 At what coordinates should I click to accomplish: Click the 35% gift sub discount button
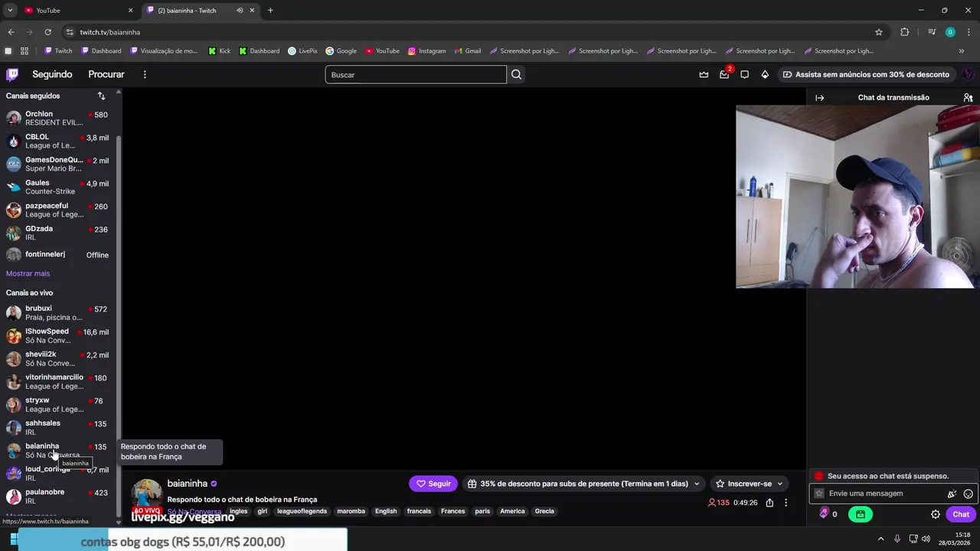coord(583,484)
